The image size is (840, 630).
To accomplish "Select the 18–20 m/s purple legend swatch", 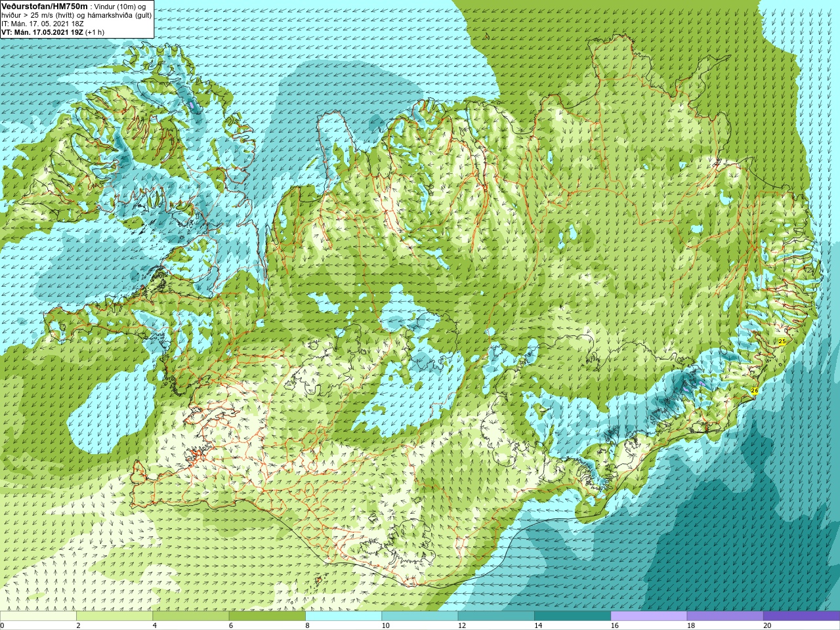I will tap(725, 616).
